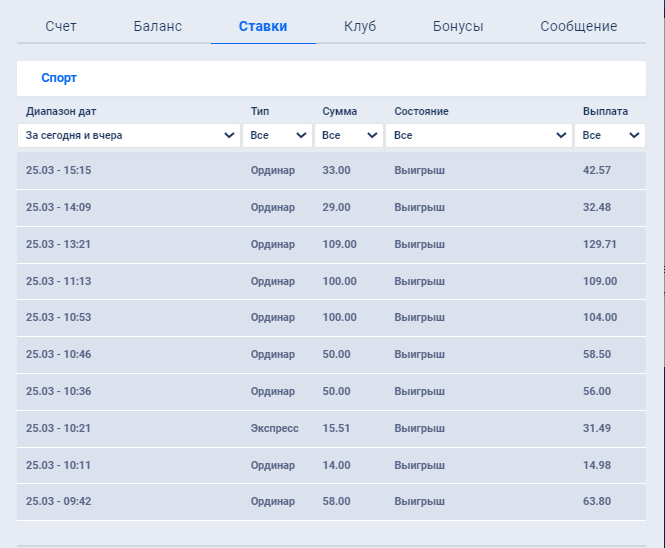
Task: Select the bet placed at 25.03 - 15:15
Action: (331, 171)
